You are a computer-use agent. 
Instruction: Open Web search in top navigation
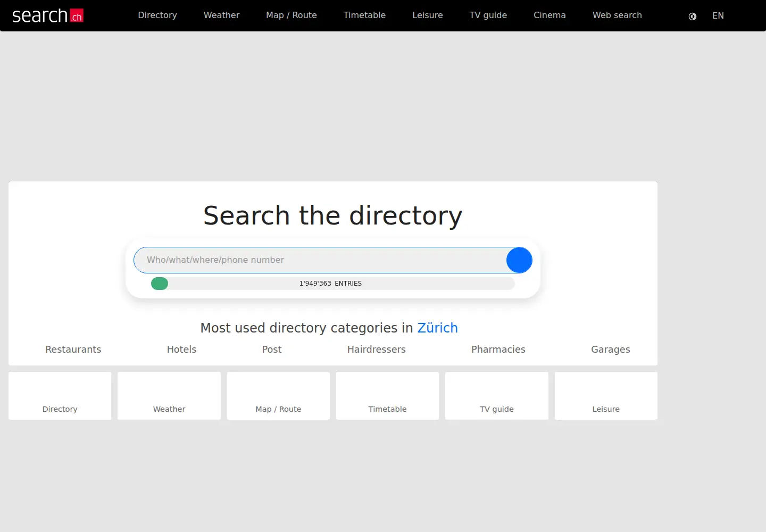tap(617, 15)
